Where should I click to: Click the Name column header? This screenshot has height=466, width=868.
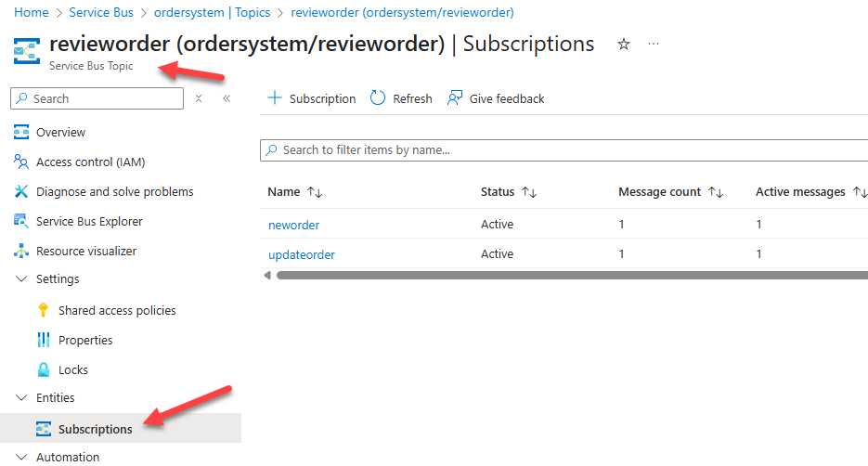click(283, 191)
